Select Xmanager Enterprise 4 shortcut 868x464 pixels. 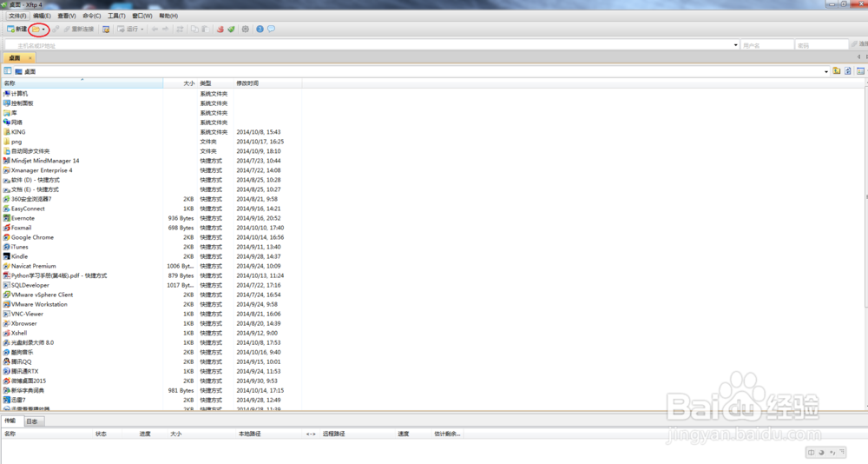[x=38, y=170]
